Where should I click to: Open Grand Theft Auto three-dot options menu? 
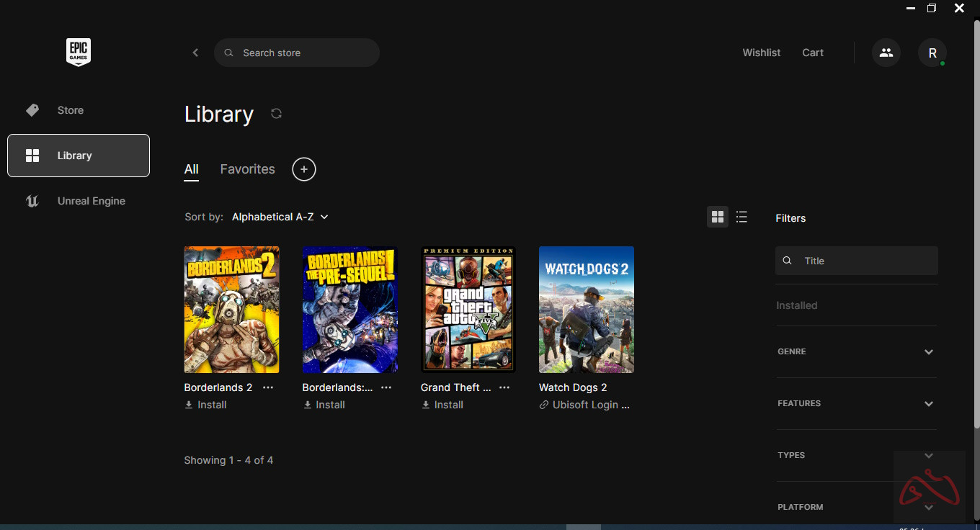[x=504, y=387]
